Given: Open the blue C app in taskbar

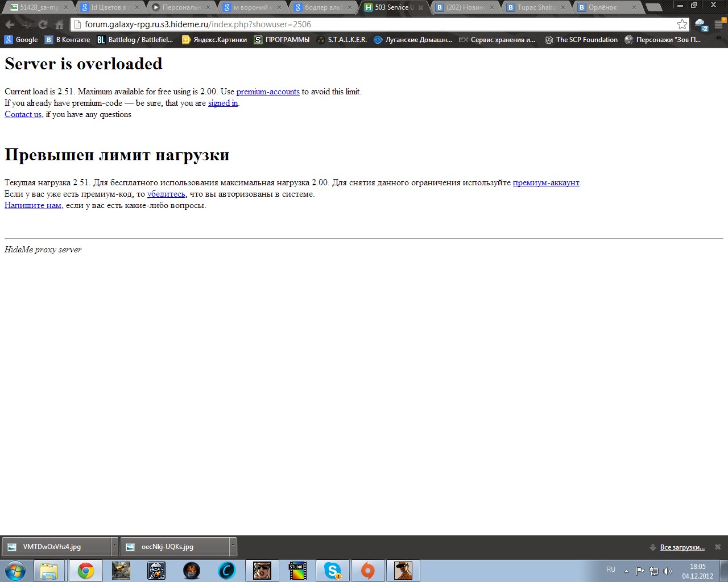Looking at the screenshot, I should (227, 571).
